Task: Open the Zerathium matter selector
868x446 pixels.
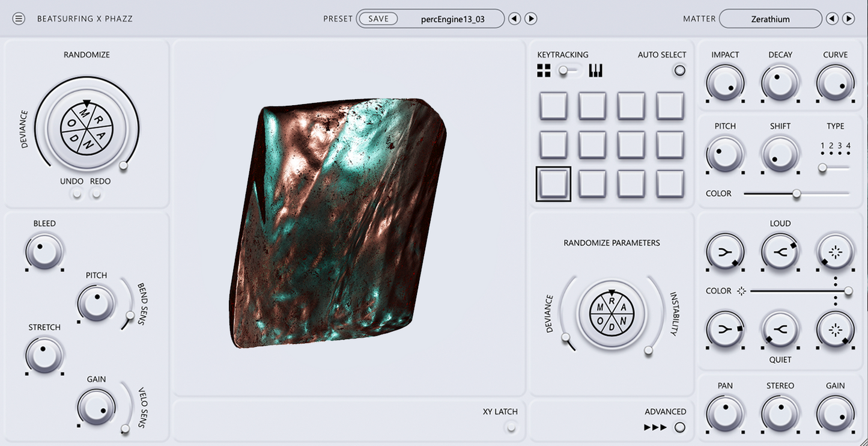Action: 770,19
